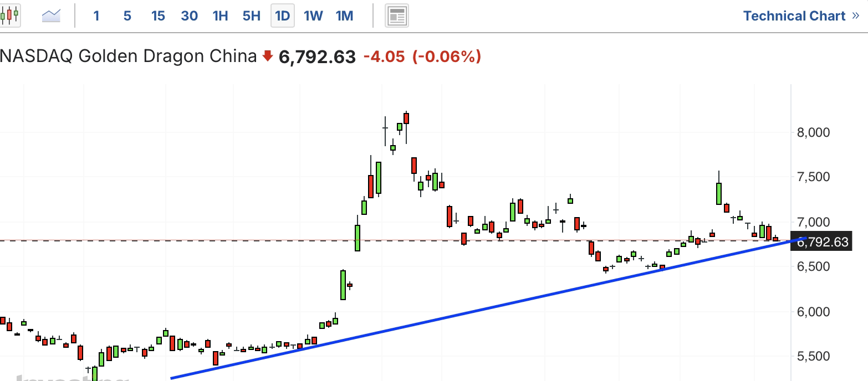868x381 pixels.
Task: Switch to the area chart icon
Action: click(x=51, y=16)
